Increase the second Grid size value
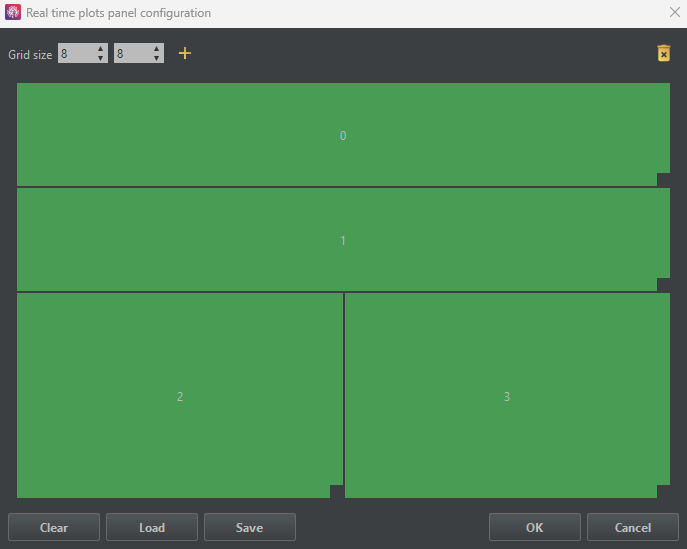 [157, 49]
